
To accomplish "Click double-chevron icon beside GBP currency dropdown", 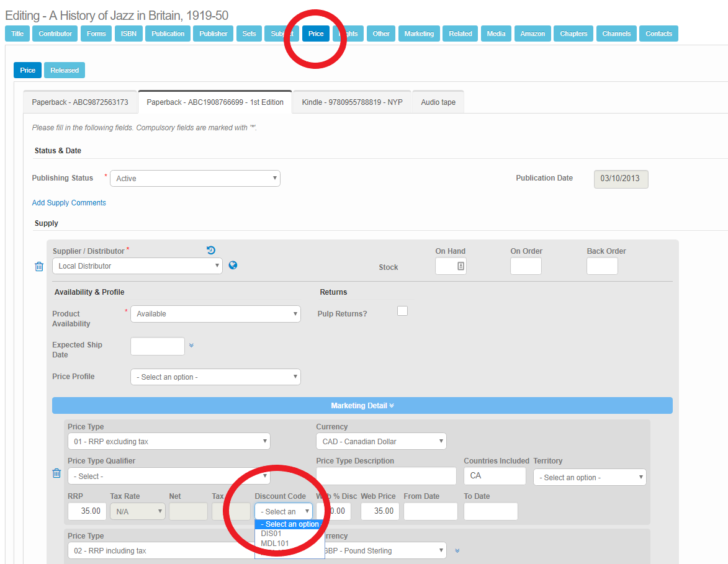I will tap(457, 550).
